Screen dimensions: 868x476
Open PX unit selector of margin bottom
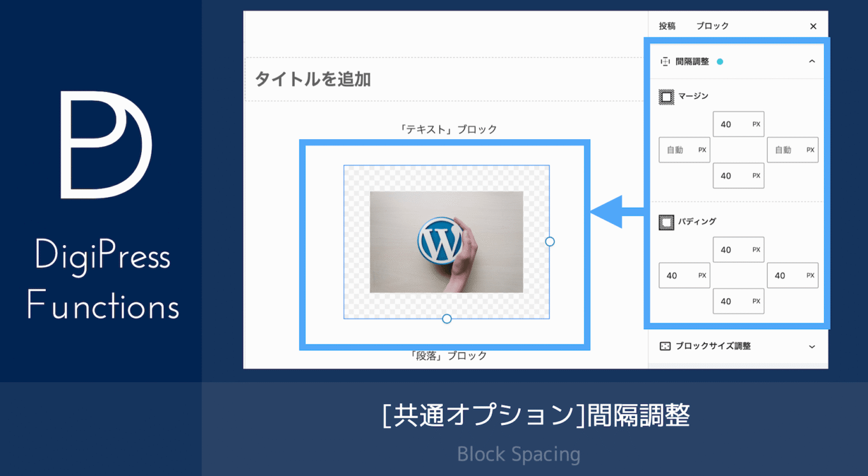click(756, 175)
